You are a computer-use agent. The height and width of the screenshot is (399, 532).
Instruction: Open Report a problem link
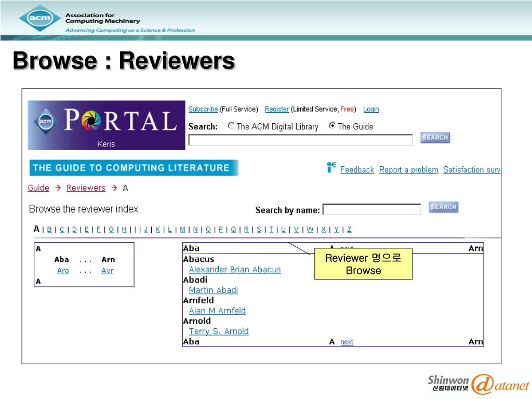click(x=408, y=170)
